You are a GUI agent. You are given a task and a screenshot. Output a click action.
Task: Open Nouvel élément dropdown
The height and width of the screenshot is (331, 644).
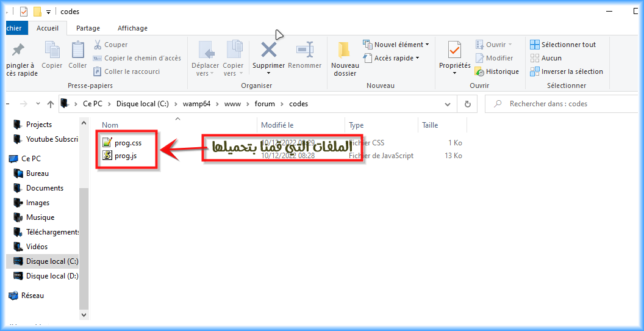[x=396, y=45]
